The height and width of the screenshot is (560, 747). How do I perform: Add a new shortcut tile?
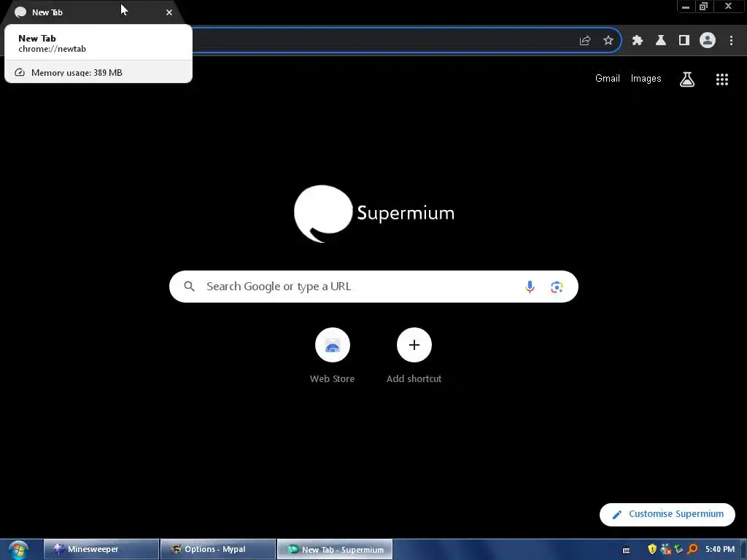[414, 356]
